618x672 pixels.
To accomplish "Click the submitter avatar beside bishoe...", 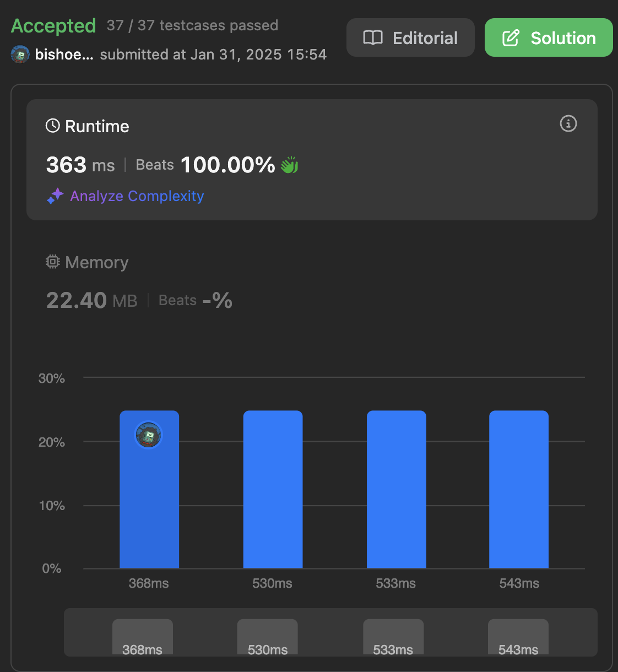I will tap(20, 55).
